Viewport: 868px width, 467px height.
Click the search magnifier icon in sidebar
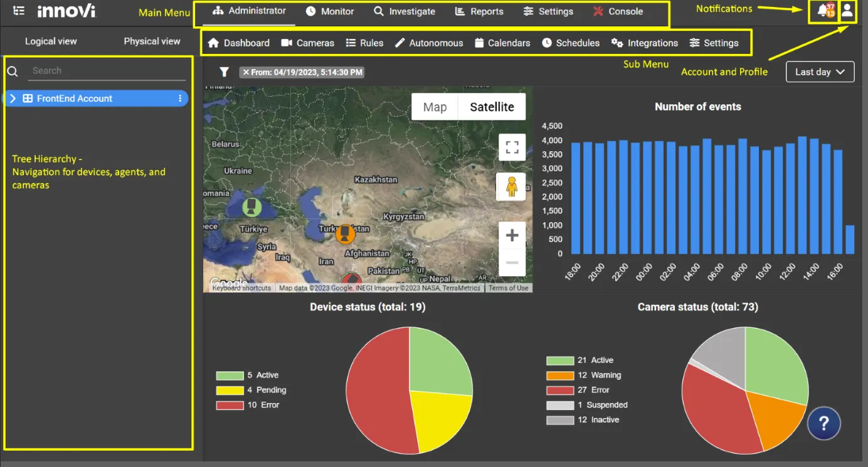(x=13, y=72)
